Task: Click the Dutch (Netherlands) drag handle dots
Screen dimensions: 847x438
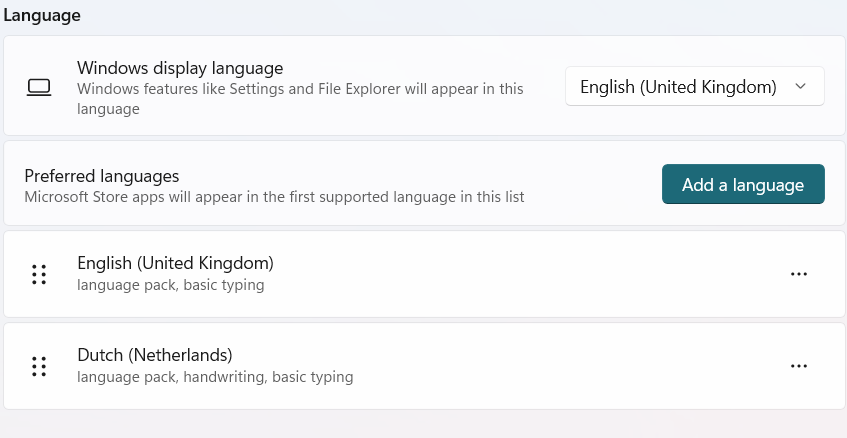Action: point(39,367)
